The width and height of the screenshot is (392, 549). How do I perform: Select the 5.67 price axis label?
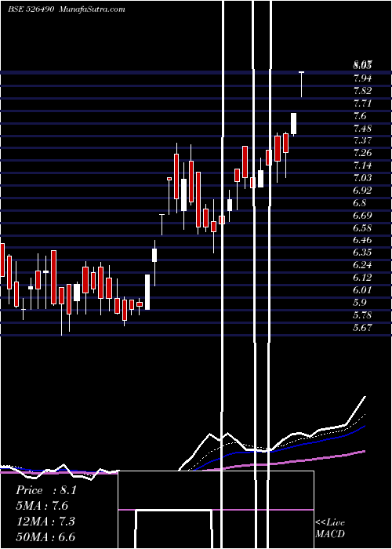tap(362, 327)
